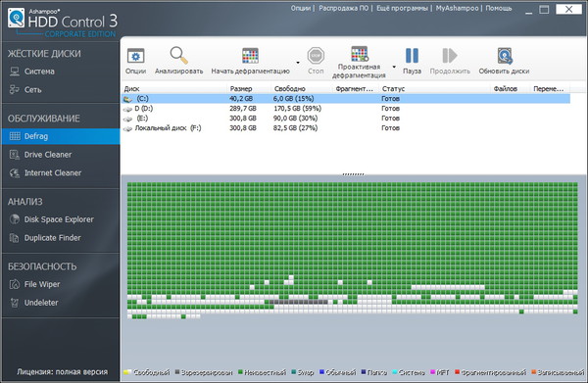Sort by Свободно column header

pos(302,89)
